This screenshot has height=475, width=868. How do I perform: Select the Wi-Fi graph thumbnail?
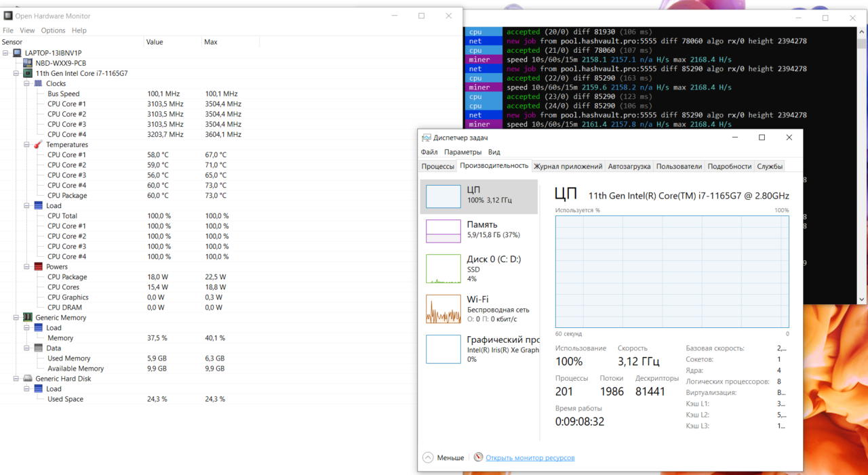443,309
